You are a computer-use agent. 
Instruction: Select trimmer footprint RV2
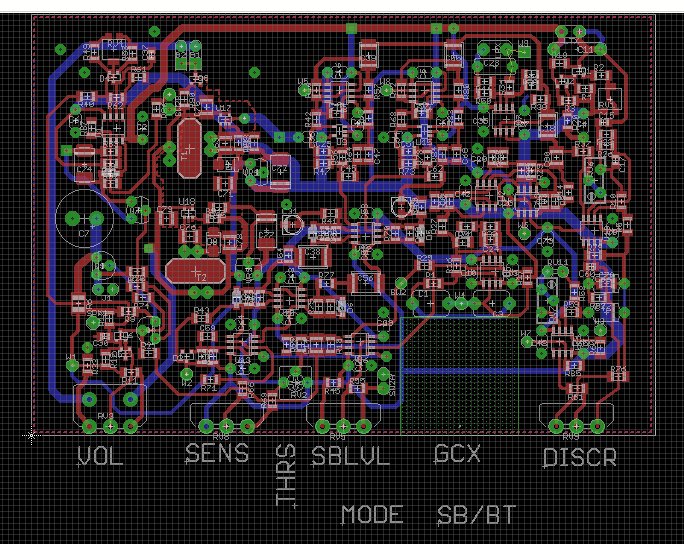[296, 383]
